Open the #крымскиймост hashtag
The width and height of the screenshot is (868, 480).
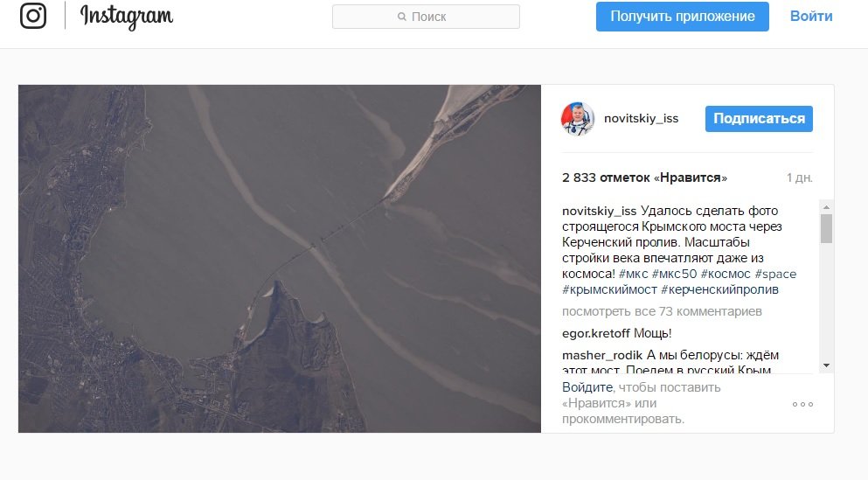tap(609, 289)
